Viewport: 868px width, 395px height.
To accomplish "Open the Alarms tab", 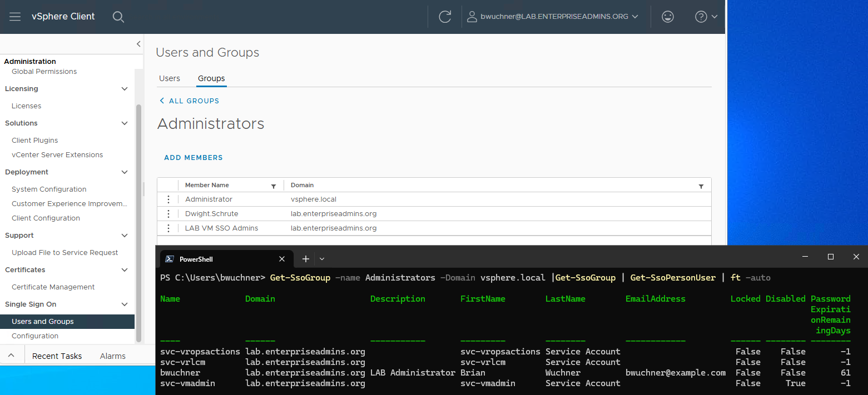I will [112, 356].
